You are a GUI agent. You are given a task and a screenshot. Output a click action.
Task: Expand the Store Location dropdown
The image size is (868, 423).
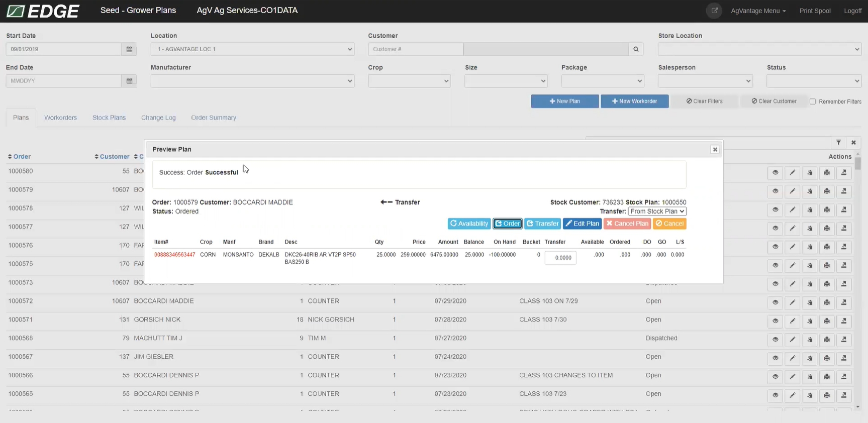tap(759, 49)
